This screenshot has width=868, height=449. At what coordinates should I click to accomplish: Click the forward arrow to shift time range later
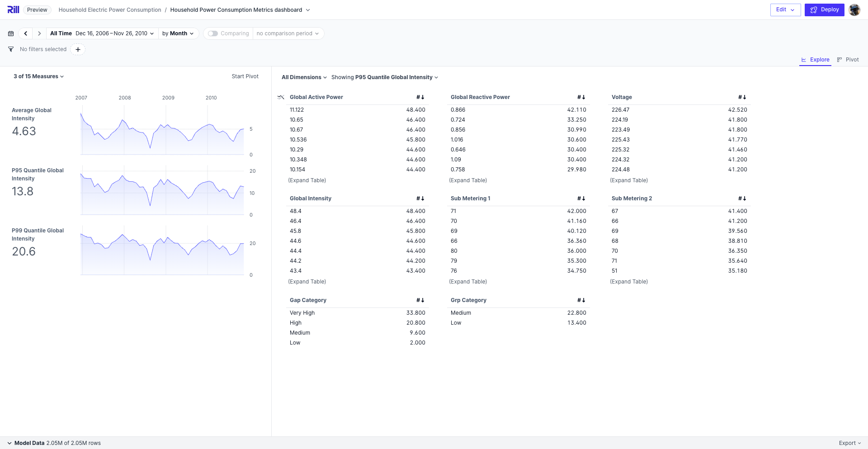[39, 33]
